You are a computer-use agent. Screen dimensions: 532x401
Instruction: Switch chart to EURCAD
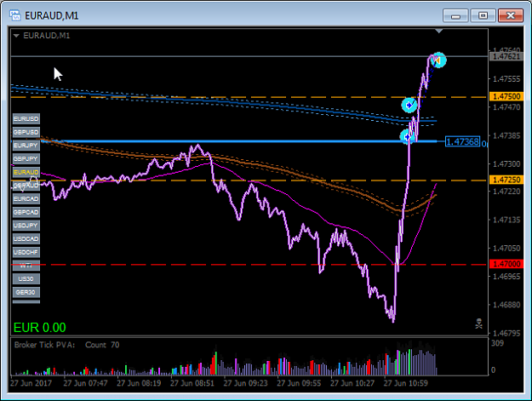pyautogui.click(x=26, y=199)
